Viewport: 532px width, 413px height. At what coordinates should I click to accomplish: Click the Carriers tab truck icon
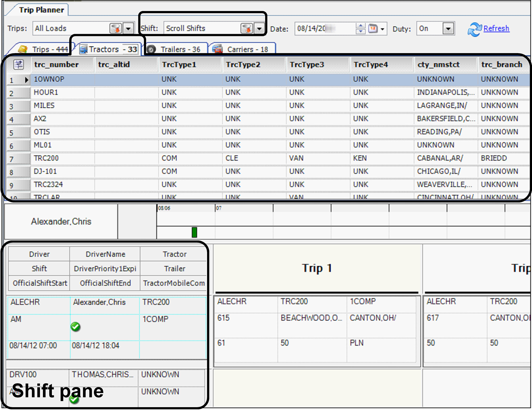coord(217,49)
